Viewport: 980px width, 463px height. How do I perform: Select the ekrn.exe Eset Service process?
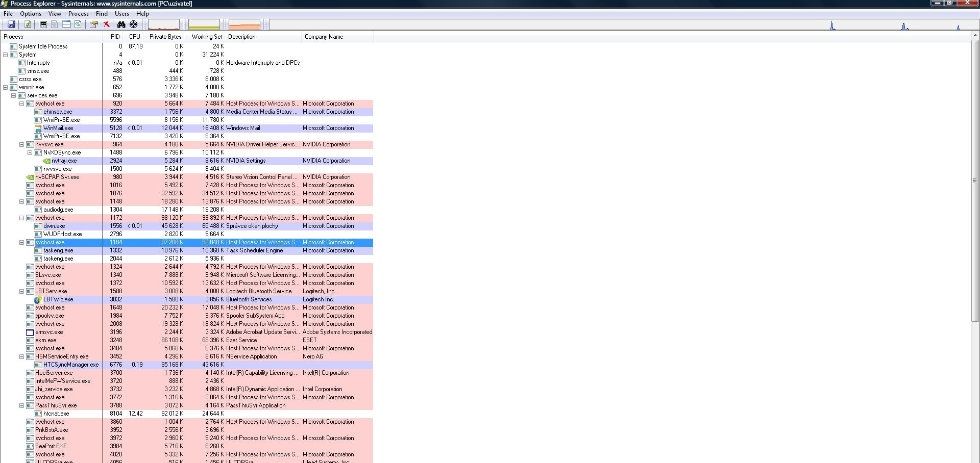(x=186, y=340)
